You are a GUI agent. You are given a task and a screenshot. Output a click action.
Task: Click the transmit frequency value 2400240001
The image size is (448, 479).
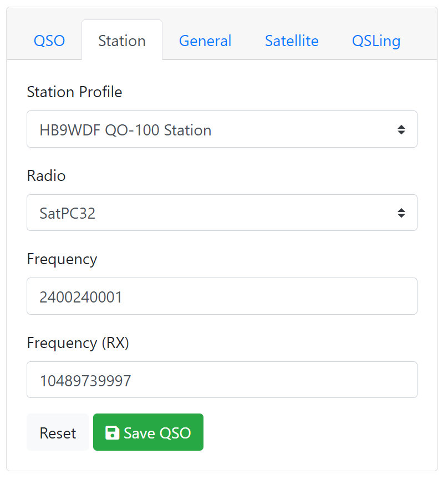pyautogui.click(x=81, y=296)
